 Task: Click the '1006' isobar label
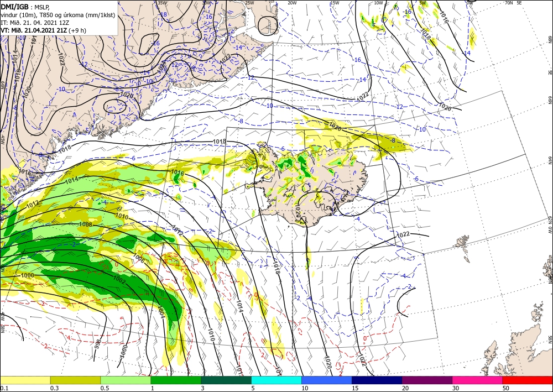coord(139,258)
